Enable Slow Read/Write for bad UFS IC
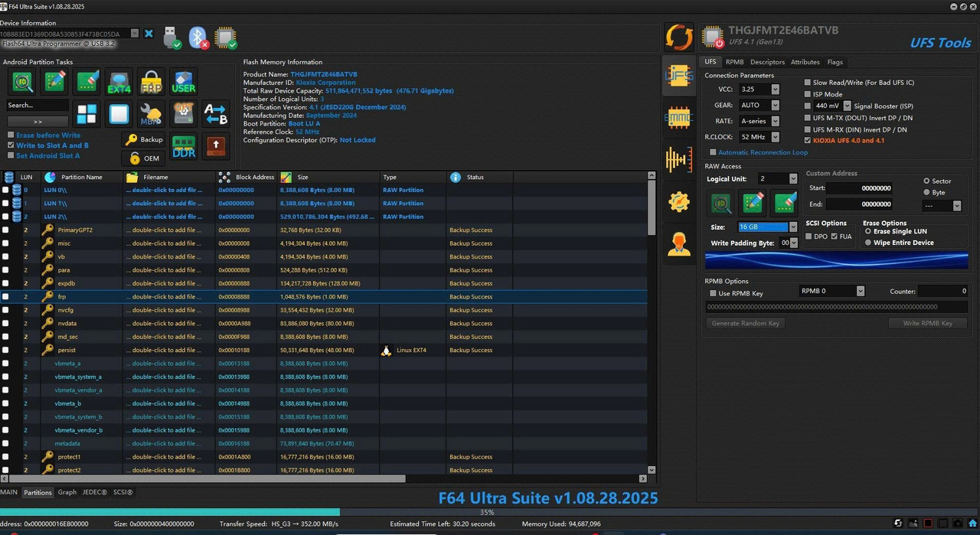980x535 pixels. tap(808, 83)
